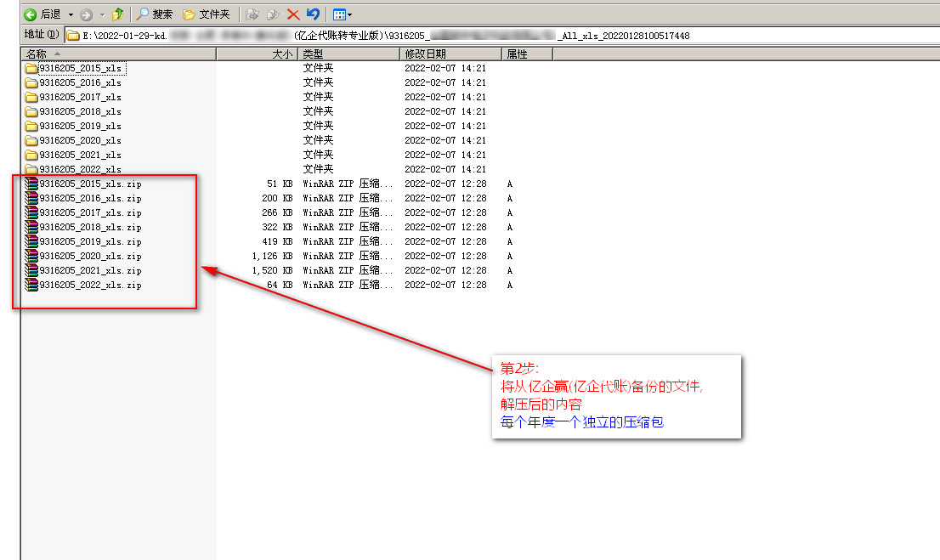Sort by Date Modified (修改日期) column
Screen dimensions: 940x560
(x=450, y=54)
